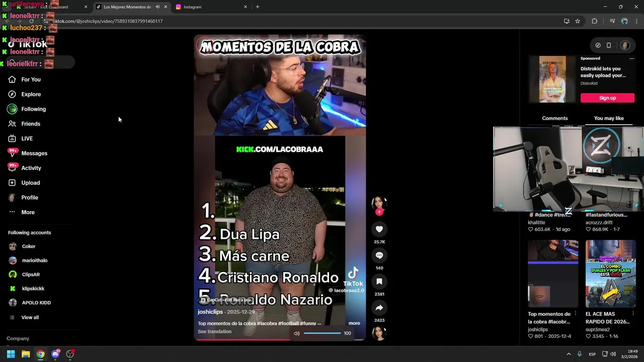The width and height of the screenshot is (644, 362).
Task: Open the Friends section
Action: coord(31,124)
